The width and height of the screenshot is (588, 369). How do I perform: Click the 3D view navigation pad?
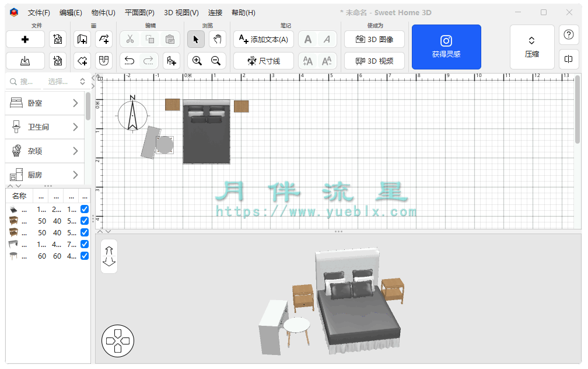[x=118, y=341]
